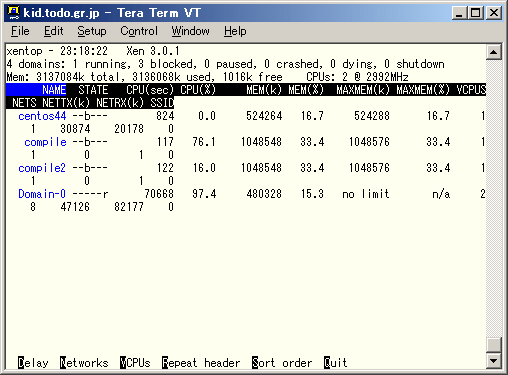The height and width of the screenshot is (375, 508).
Task: Click the Networks option in xentop footer
Action: (x=84, y=363)
